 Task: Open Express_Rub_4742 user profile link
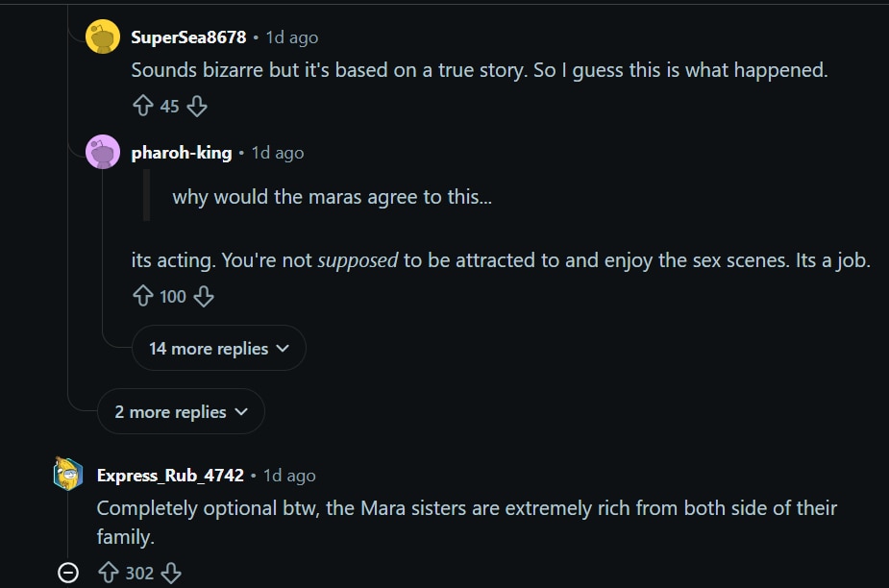pos(170,476)
